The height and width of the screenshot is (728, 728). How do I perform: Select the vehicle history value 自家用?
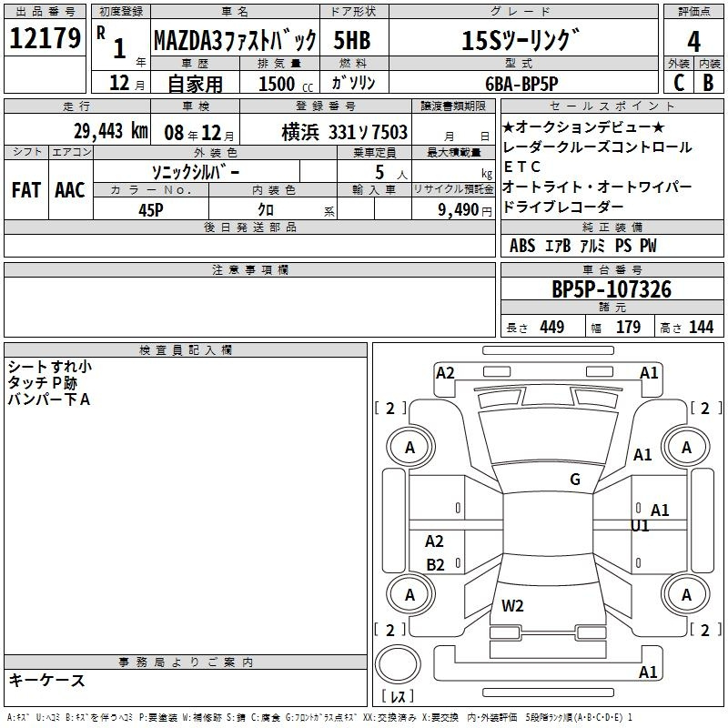point(195,84)
